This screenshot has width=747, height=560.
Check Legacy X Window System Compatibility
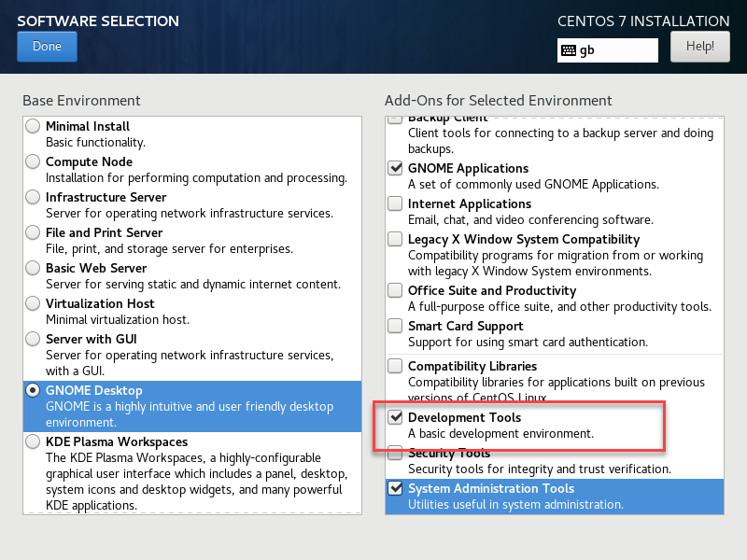395,239
